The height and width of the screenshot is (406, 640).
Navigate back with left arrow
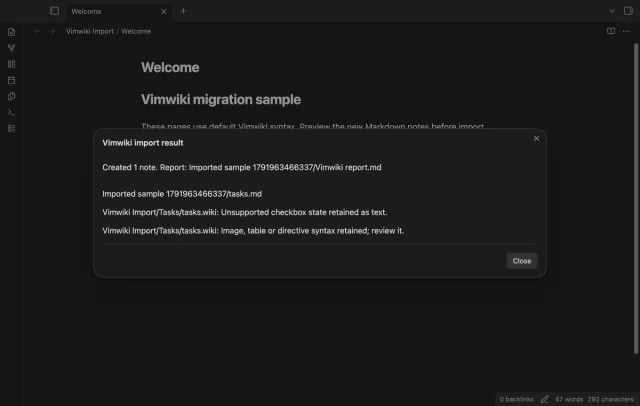coord(37,31)
